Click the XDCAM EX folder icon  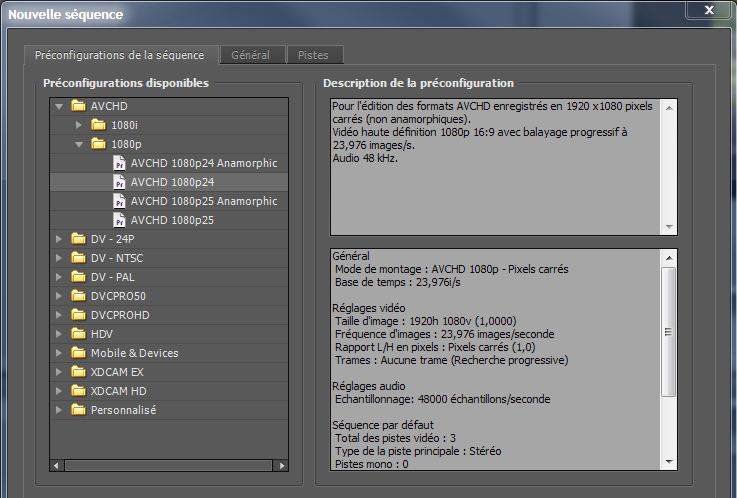78,372
